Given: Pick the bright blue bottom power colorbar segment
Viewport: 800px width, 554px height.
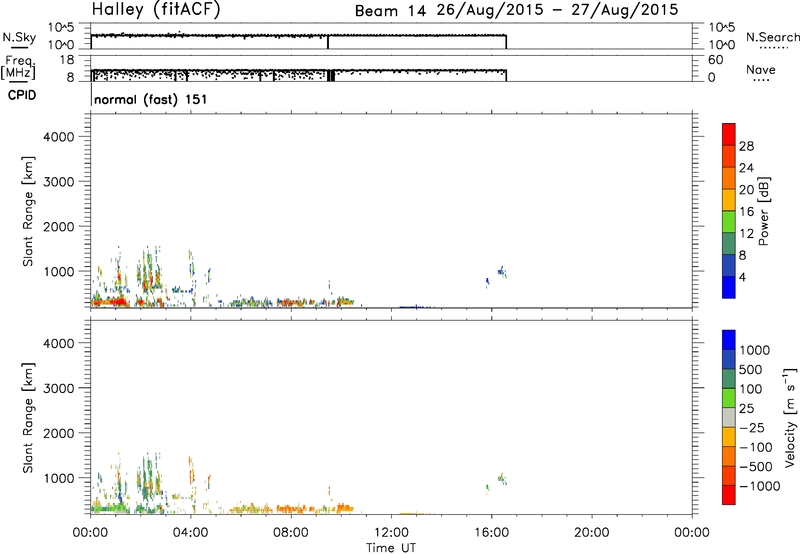Looking at the screenshot, I should pyautogui.click(x=729, y=288).
